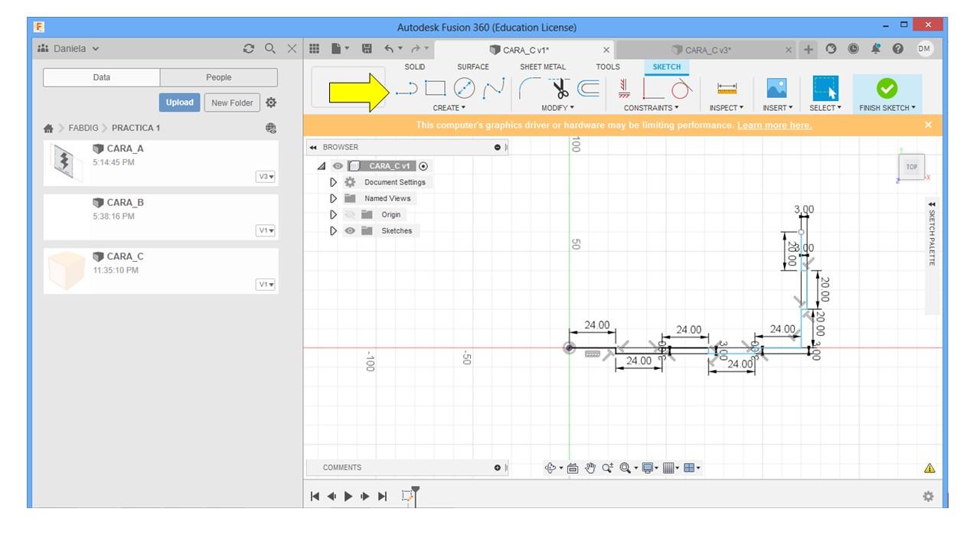The height and width of the screenshot is (551, 980).
Task: Expand Named Views node
Action: click(333, 198)
